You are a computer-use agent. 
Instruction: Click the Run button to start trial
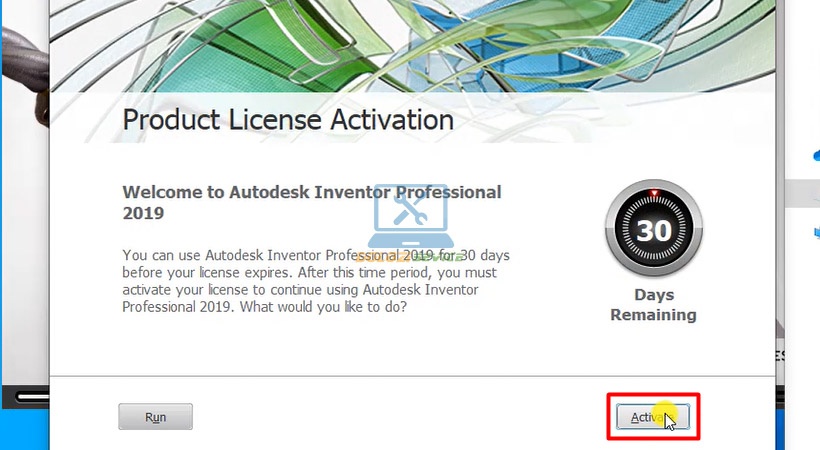tap(155, 417)
